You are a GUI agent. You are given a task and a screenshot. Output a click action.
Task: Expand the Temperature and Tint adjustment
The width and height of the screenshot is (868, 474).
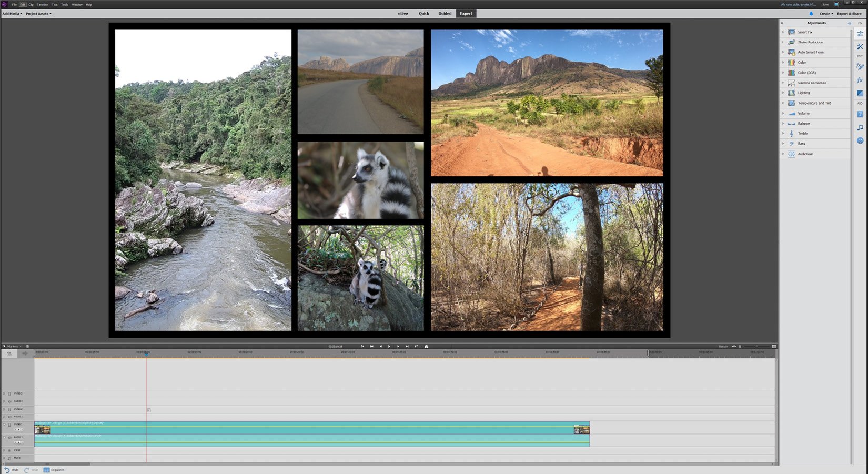[783, 103]
